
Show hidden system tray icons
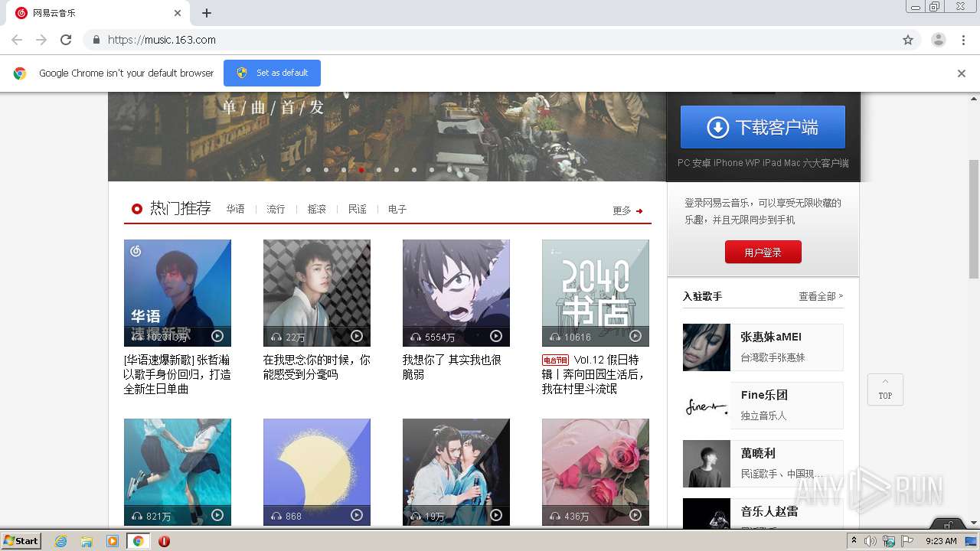coord(854,541)
